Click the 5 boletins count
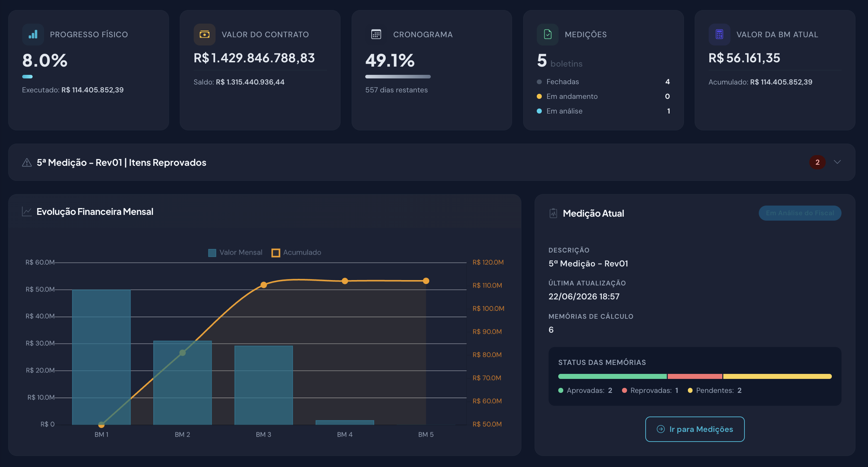 click(x=559, y=61)
